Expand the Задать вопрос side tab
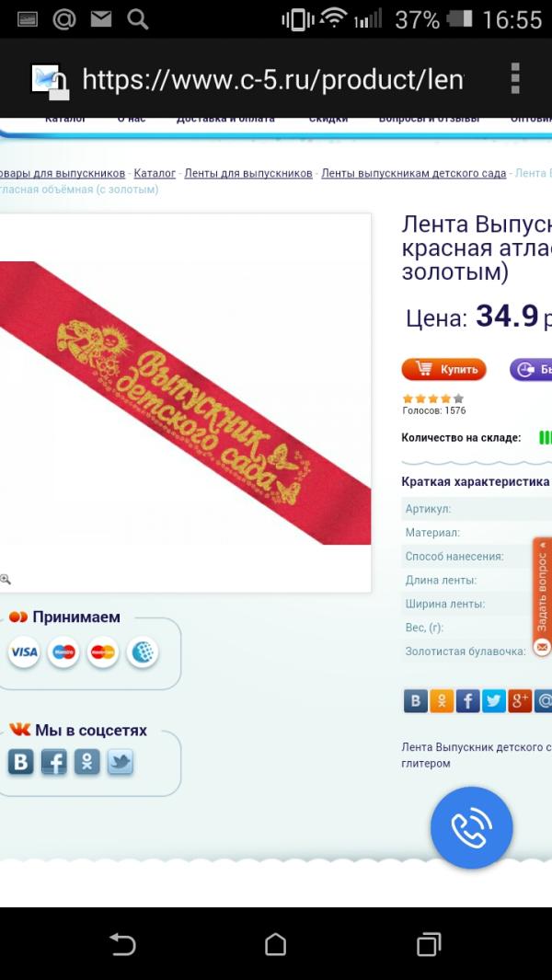The width and height of the screenshot is (552, 980). (x=542, y=596)
